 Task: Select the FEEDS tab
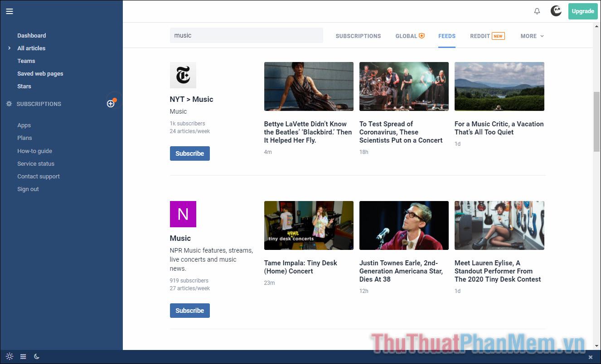[447, 36]
